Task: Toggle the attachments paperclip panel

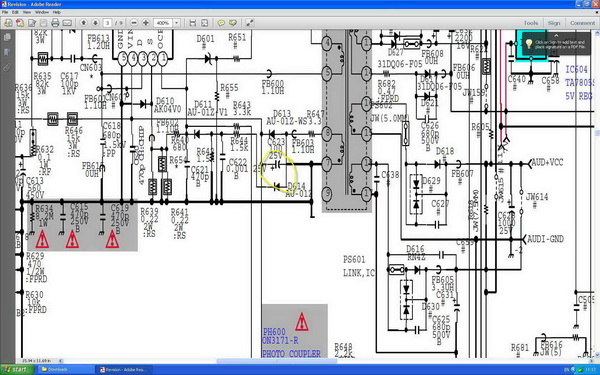Action: pyautogui.click(x=7, y=68)
